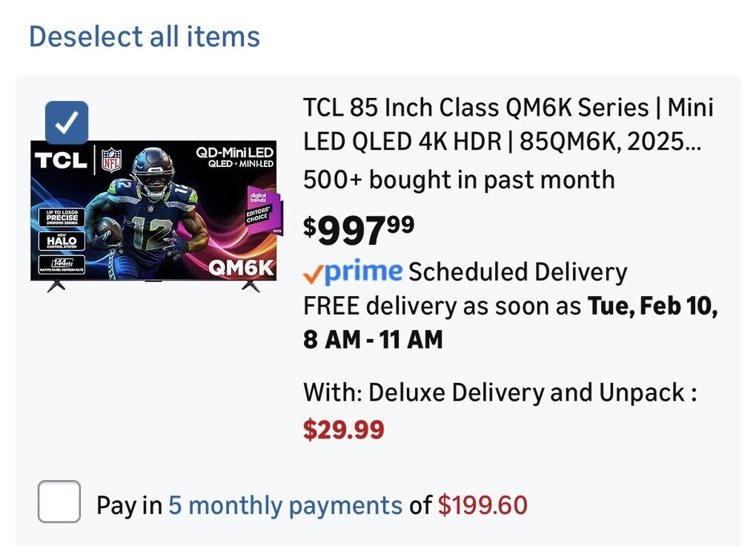Image resolution: width=756 pixels, height=546 pixels.
Task: Click the NFL shield logo on the image
Action: coord(111,160)
